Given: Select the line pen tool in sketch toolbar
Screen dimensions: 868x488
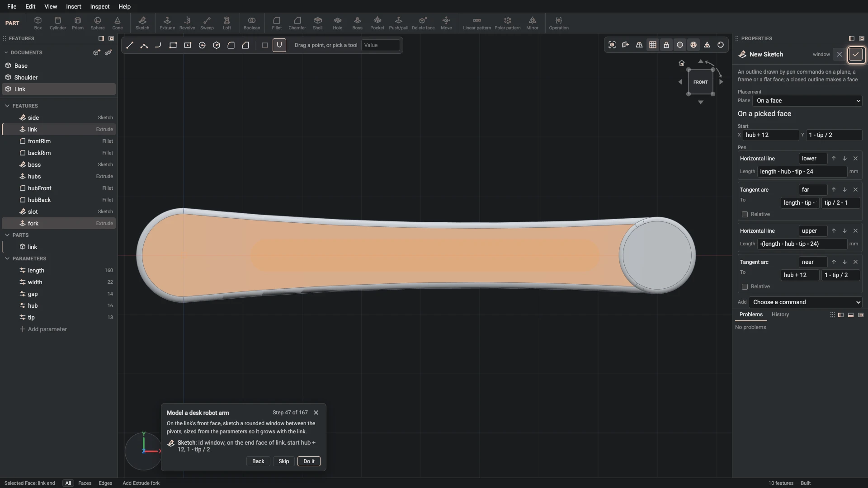Looking at the screenshot, I should (x=130, y=45).
